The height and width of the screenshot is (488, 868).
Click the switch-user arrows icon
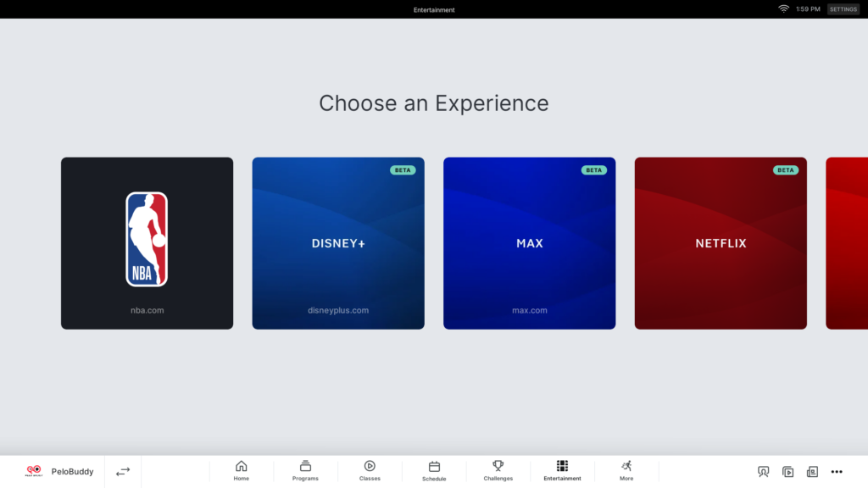[x=123, y=471]
